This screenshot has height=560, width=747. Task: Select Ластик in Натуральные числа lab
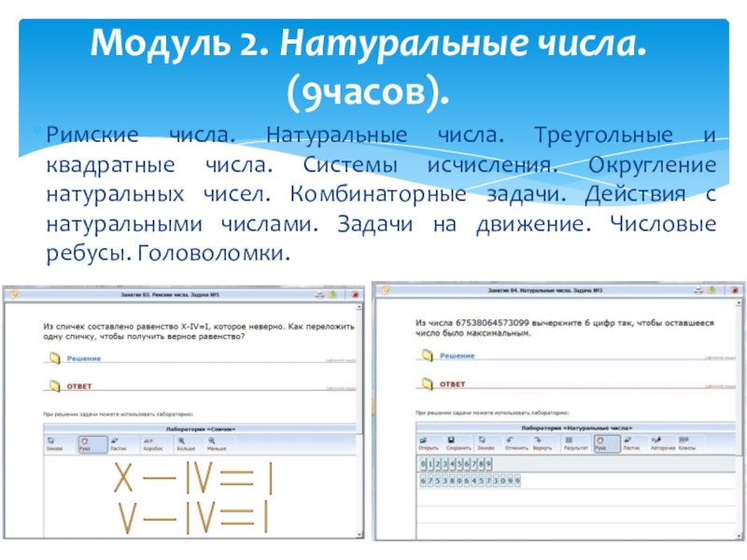pyautogui.click(x=631, y=443)
